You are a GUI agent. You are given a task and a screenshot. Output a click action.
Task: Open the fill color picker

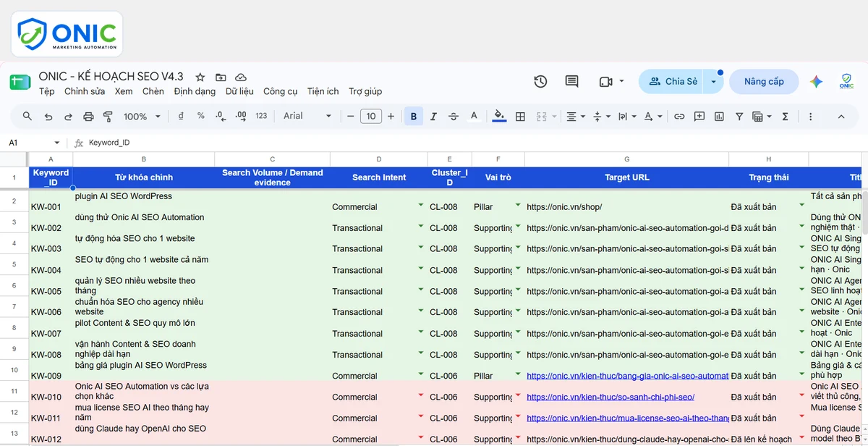(499, 116)
